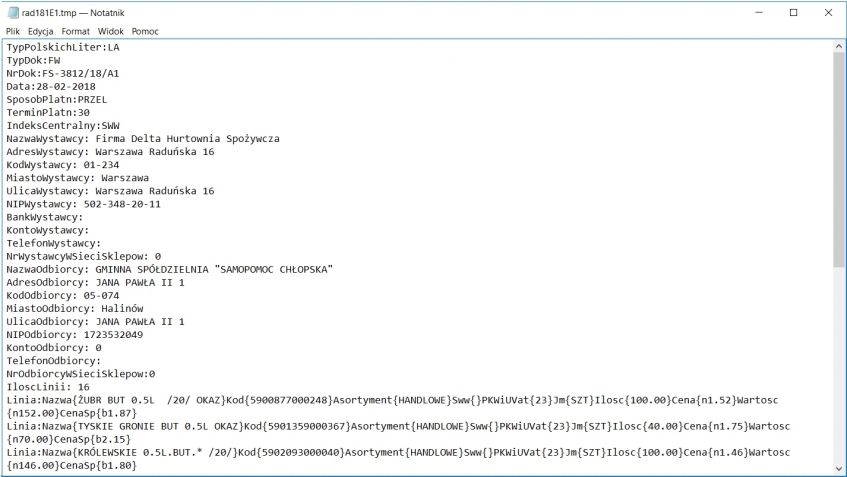Click the TelefonOdbiorcy: line
This screenshot has width=847, height=477.
click(x=53, y=361)
